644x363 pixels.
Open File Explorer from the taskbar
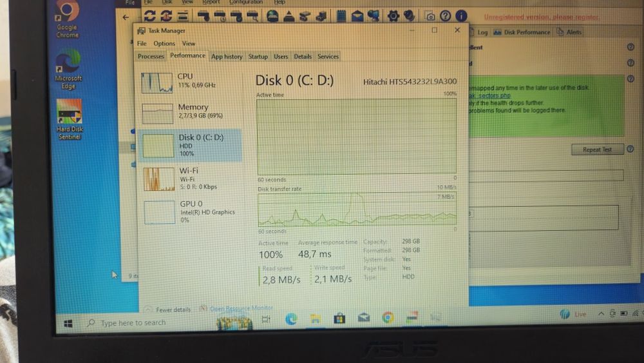[x=316, y=319]
